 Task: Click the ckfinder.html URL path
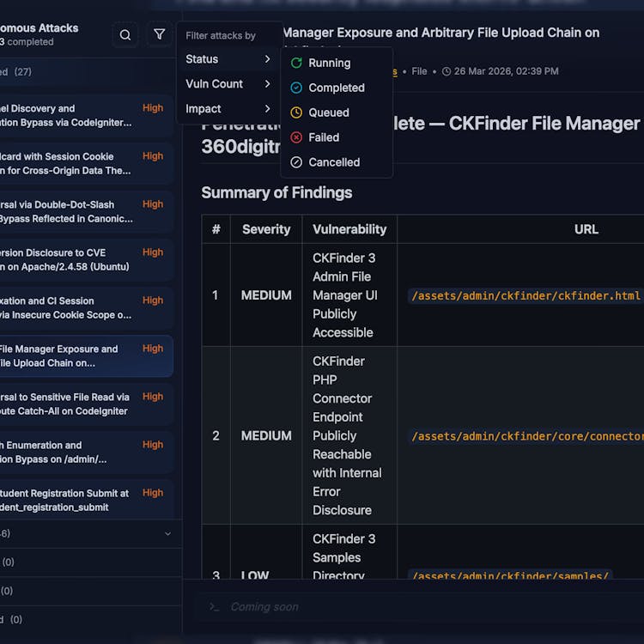click(x=526, y=295)
